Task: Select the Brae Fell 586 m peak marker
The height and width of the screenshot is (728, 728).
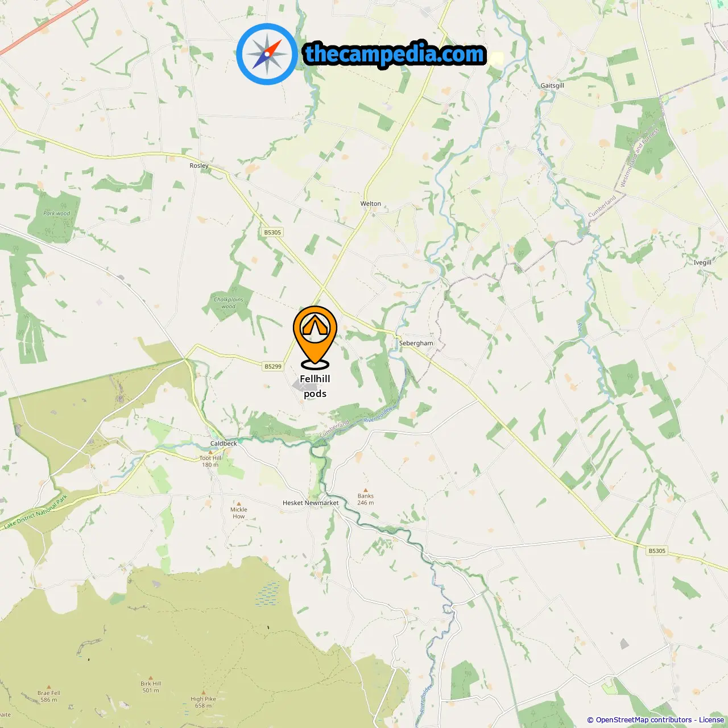Action: [49, 687]
